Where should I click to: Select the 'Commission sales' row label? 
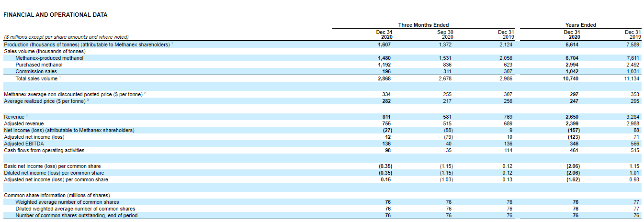(36, 71)
